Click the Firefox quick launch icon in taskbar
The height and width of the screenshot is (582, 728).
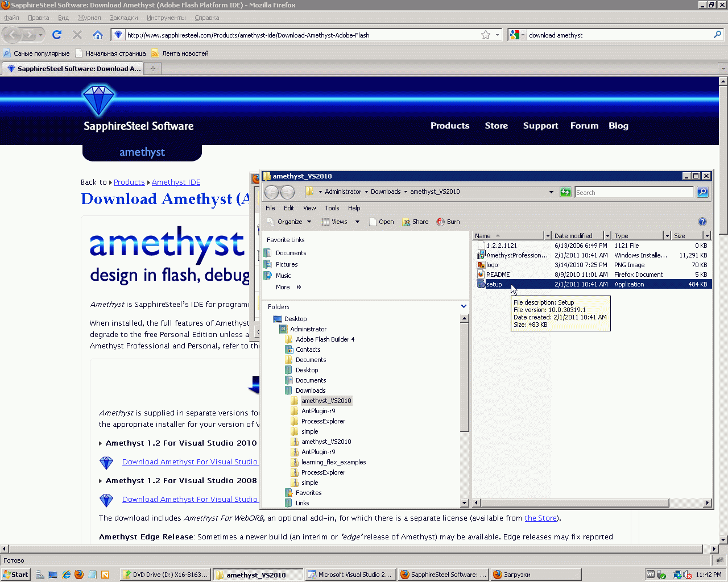click(x=79, y=575)
